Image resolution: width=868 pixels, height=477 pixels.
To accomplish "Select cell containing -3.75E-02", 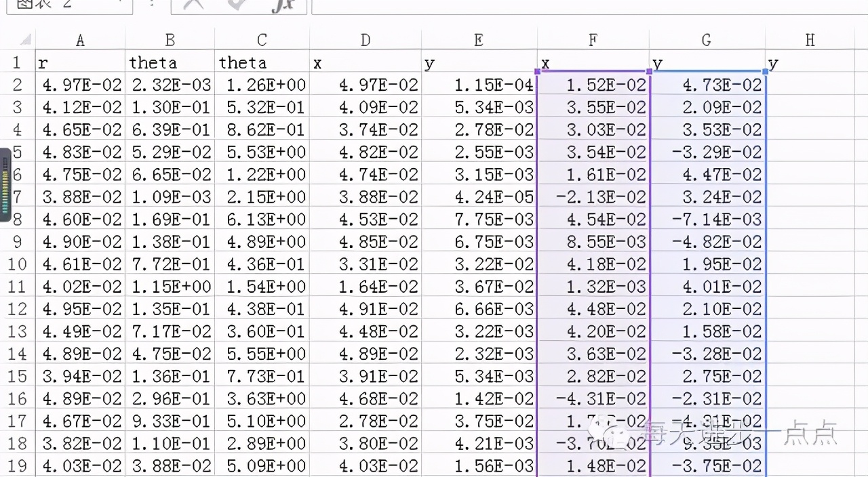I will [x=707, y=465].
